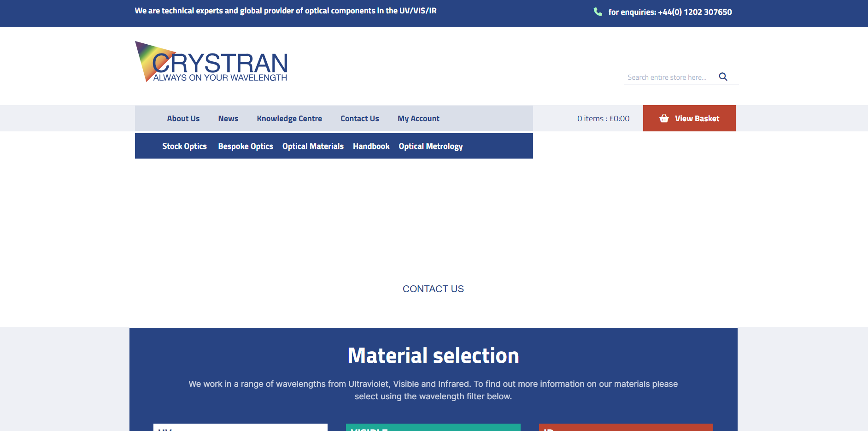Select the white UV wavelength filter tab
The width and height of the screenshot is (868, 431).
click(240, 427)
